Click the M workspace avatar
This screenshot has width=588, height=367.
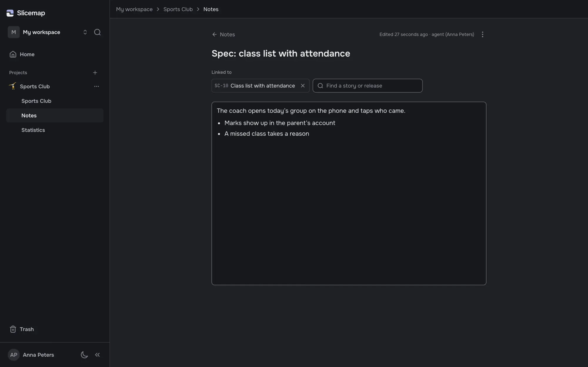click(x=14, y=32)
